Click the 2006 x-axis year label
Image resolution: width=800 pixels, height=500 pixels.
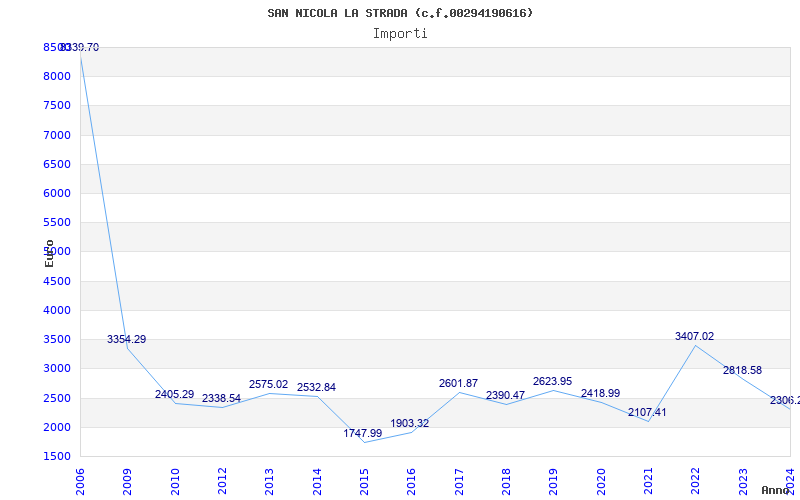pos(80,482)
